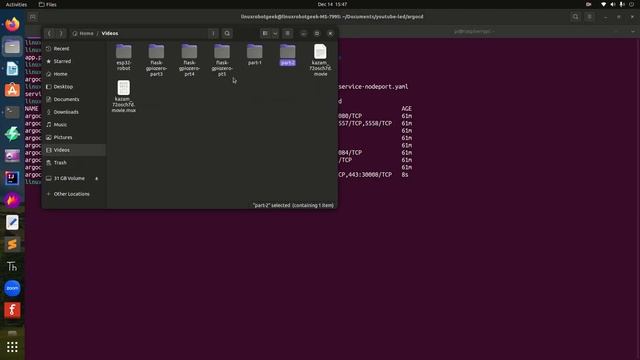Open Sublime Text from dock
Screen dimensions: 640x360
pos(12,244)
